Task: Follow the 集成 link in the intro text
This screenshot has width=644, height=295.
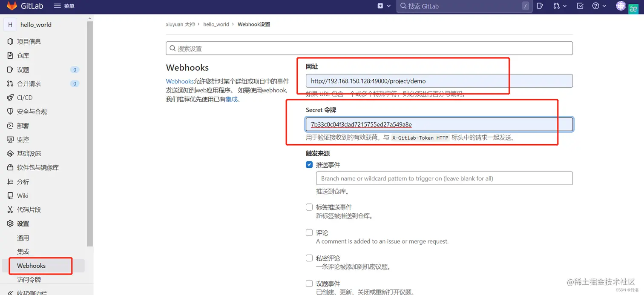Action: (x=232, y=99)
